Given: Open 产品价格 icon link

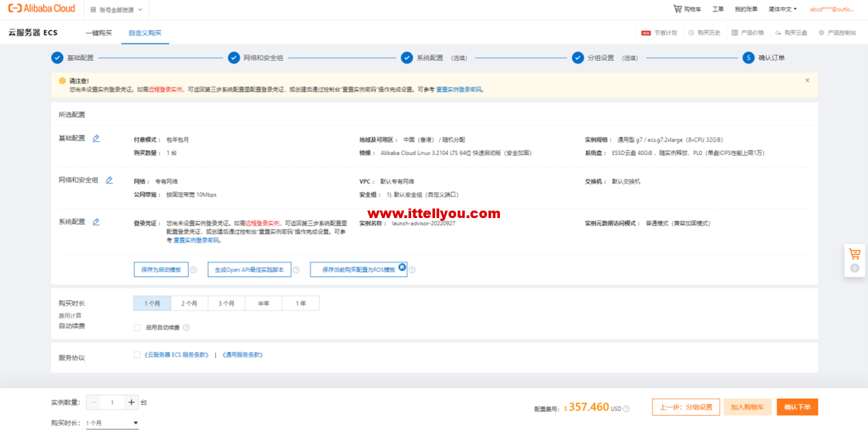Looking at the screenshot, I should (748, 33).
